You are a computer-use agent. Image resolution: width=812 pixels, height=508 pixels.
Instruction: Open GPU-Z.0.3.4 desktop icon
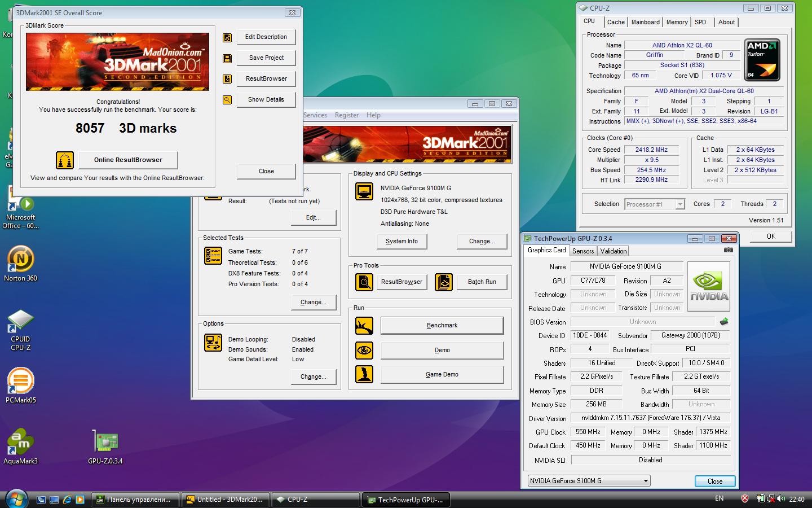click(x=105, y=447)
